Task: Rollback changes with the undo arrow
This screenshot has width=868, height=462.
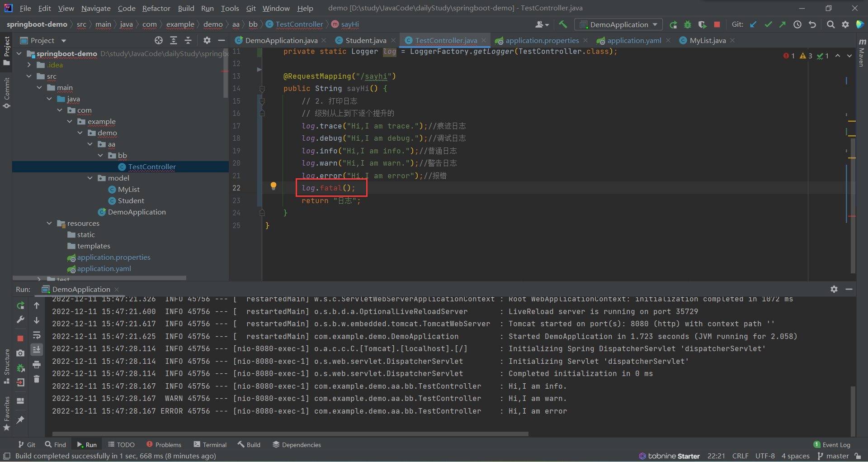Action: (812, 24)
